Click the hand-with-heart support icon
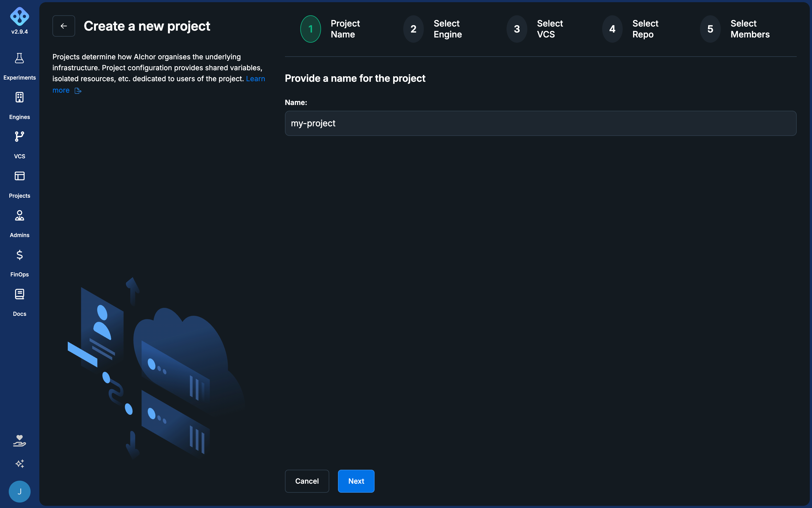 pyautogui.click(x=19, y=441)
